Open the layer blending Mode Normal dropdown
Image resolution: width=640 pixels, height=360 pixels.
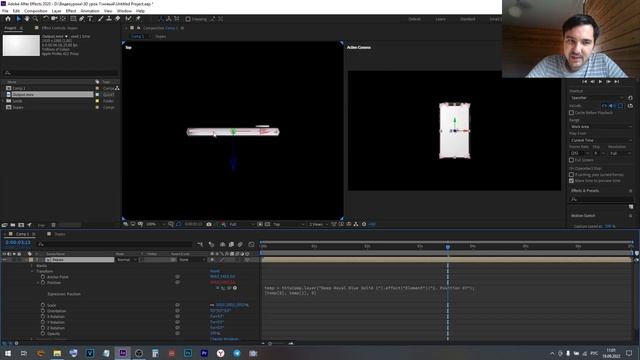(126, 260)
